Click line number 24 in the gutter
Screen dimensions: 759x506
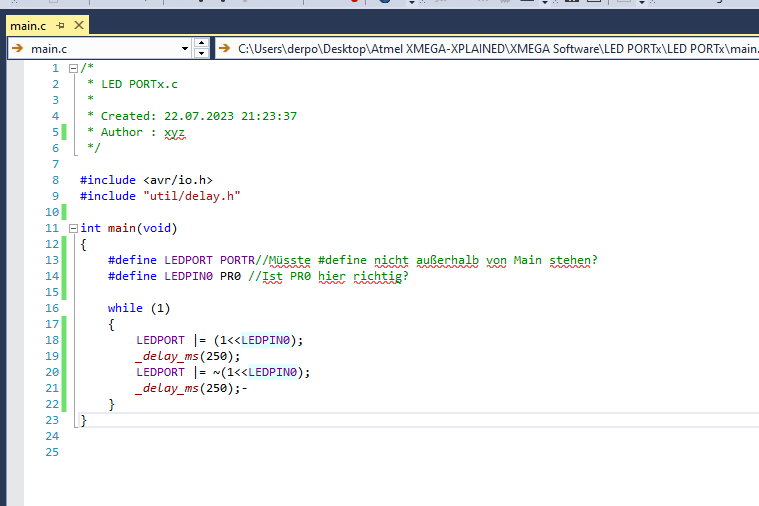click(x=52, y=436)
